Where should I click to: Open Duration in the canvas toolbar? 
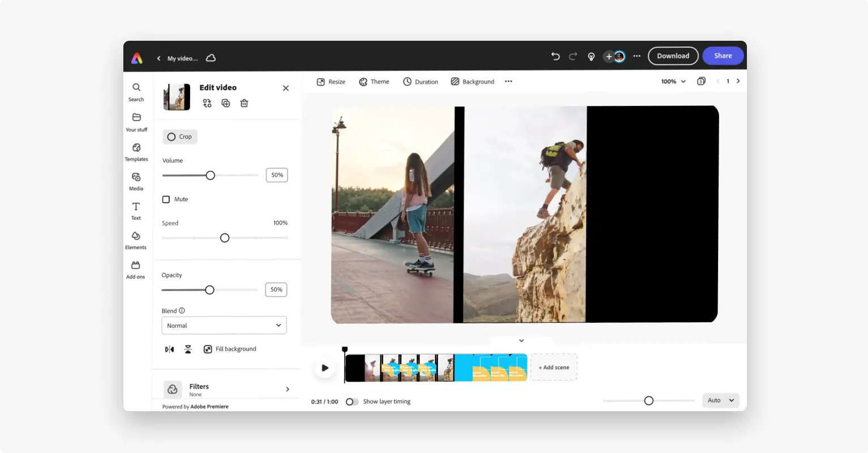pos(420,82)
